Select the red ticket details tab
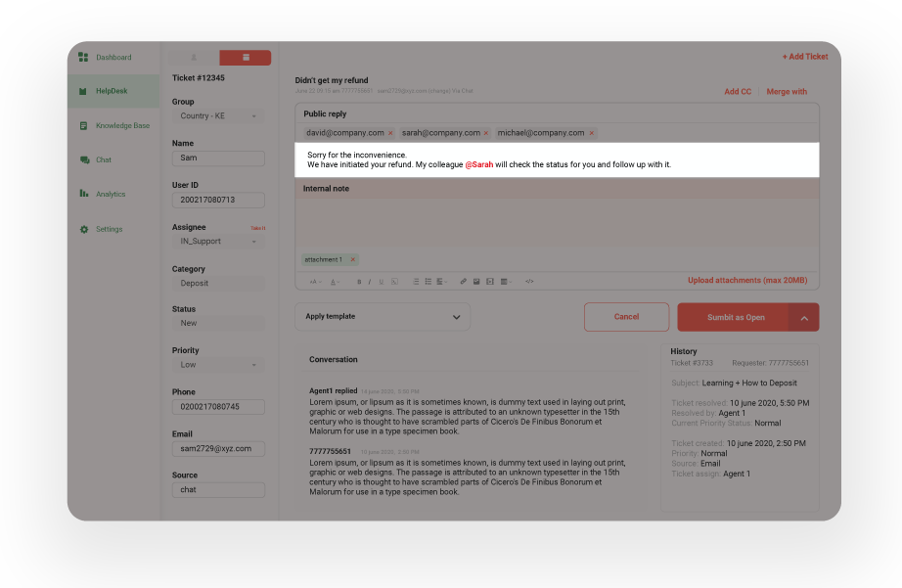 click(245, 58)
